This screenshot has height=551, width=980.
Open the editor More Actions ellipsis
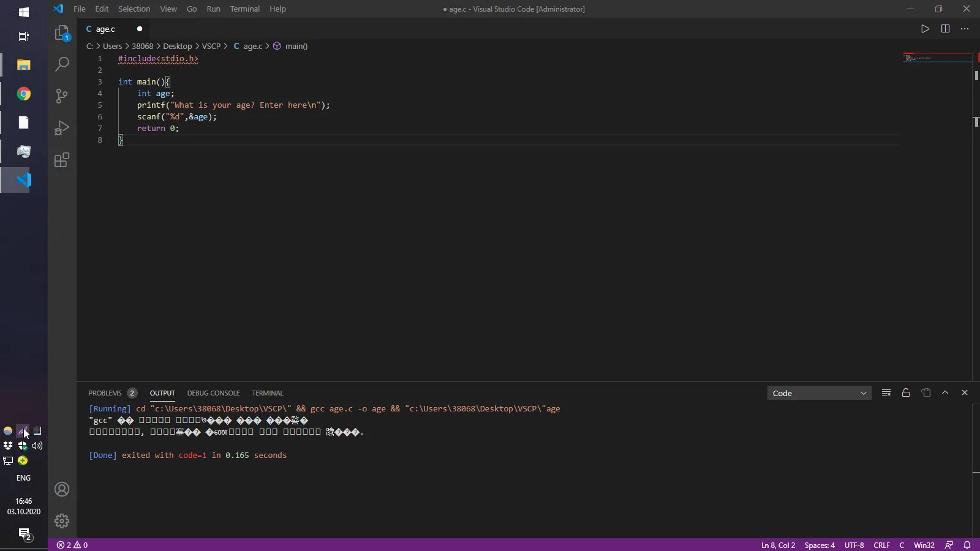coord(965,29)
